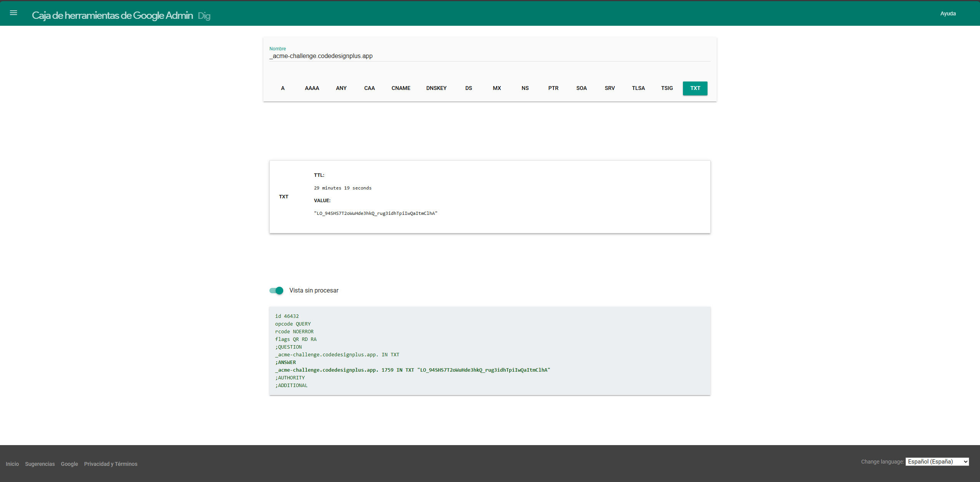
Task: Click the 'rcode NOERROR' line
Action: pyautogui.click(x=294, y=332)
